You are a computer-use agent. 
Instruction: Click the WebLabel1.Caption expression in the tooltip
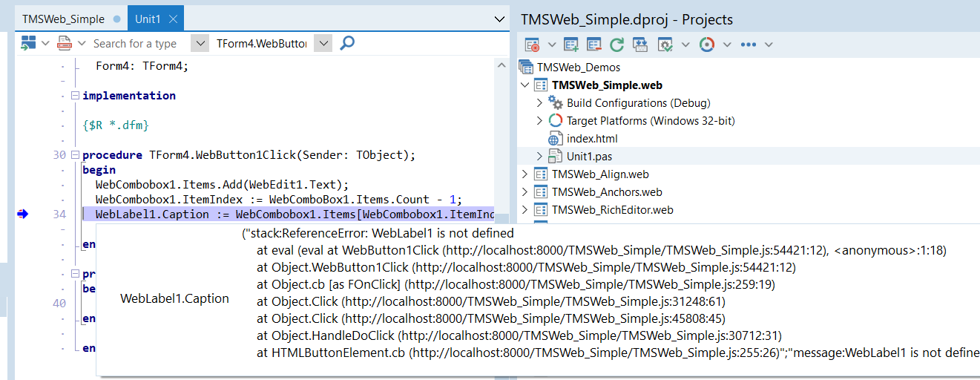tap(174, 298)
